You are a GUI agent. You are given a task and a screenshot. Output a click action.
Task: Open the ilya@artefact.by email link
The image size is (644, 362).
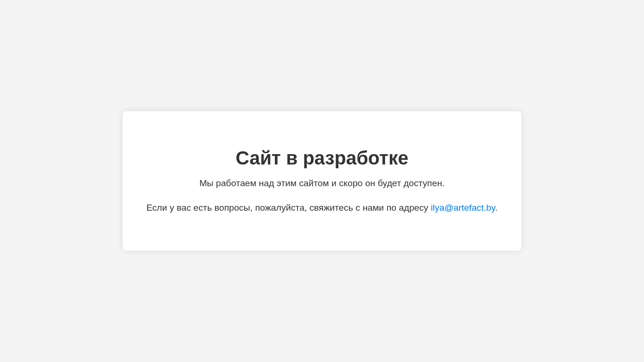coord(463,208)
